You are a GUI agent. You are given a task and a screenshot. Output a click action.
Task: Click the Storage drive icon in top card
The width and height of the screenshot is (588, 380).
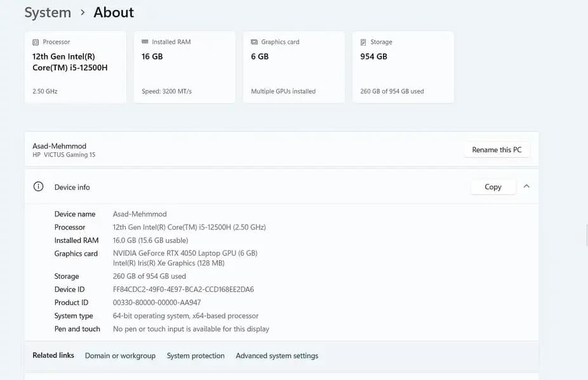tap(363, 43)
